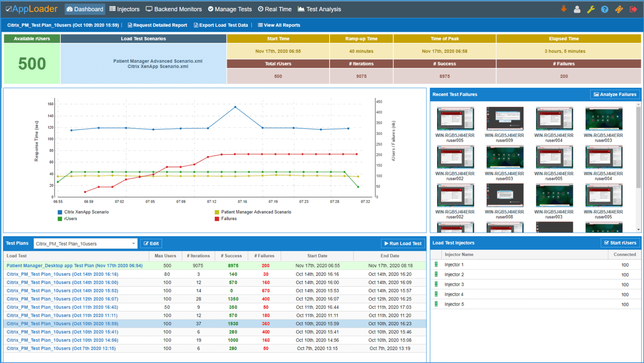644x363 pixels.
Task: Click the red logout icon
Action: click(x=633, y=9)
